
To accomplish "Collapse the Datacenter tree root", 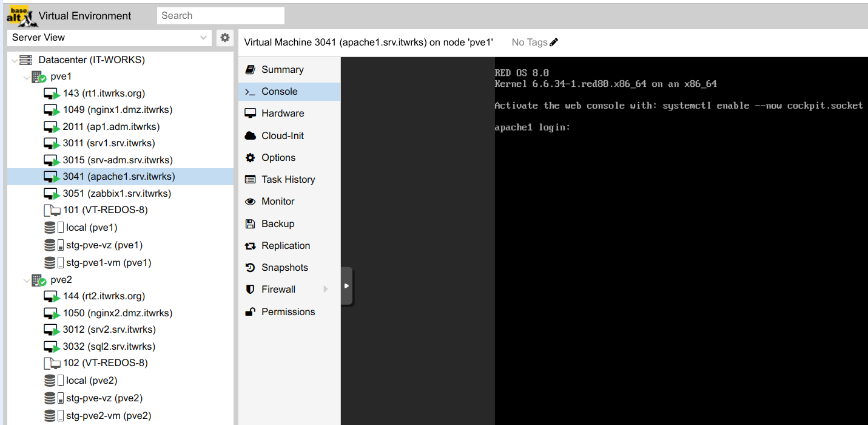I will coord(15,61).
